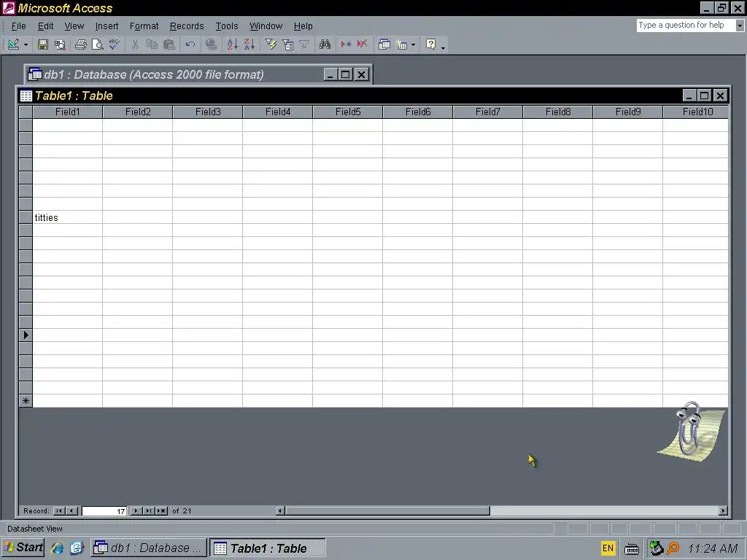Click the New Object AutoForm icon

402,44
